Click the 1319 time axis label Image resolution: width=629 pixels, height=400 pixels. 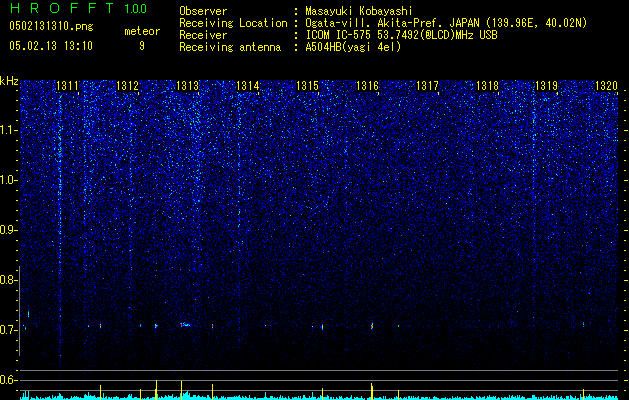pyautogui.click(x=547, y=86)
